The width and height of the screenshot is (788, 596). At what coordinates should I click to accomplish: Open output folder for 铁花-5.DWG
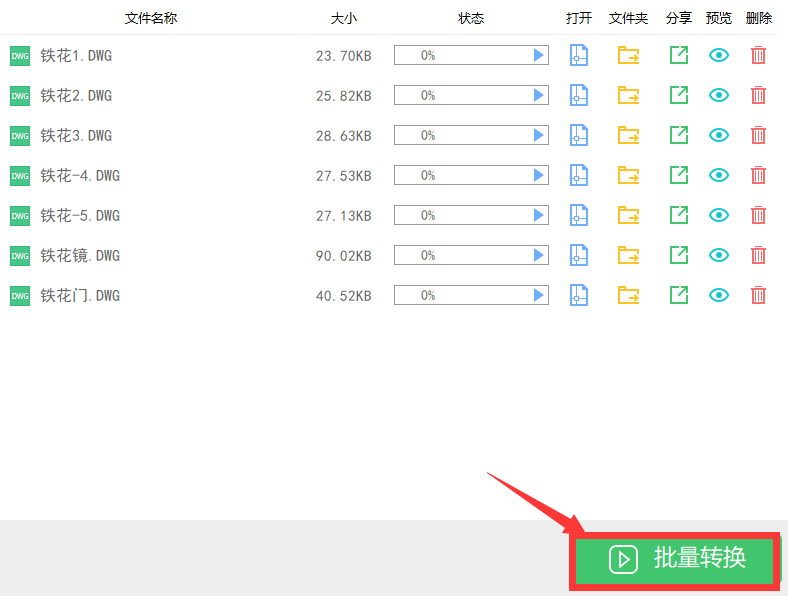628,215
